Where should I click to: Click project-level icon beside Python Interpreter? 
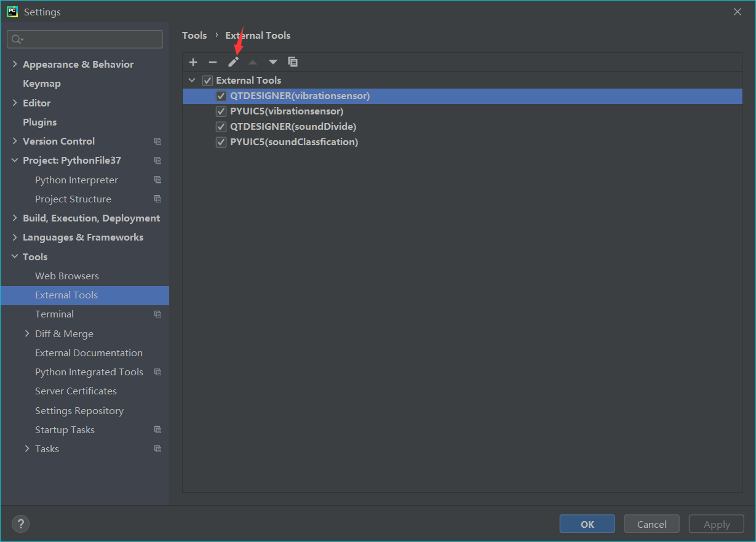point(158,180)
